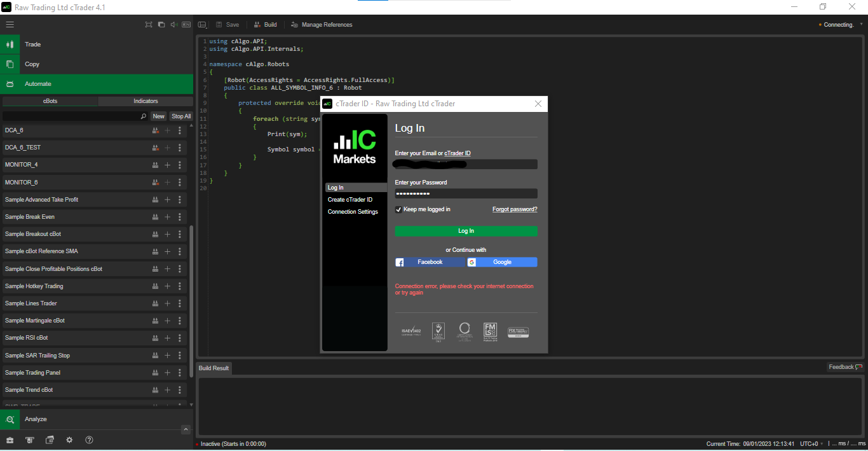Click the cBot search field
The width and height of the screenshot is (868, 451).
[75, 116]
